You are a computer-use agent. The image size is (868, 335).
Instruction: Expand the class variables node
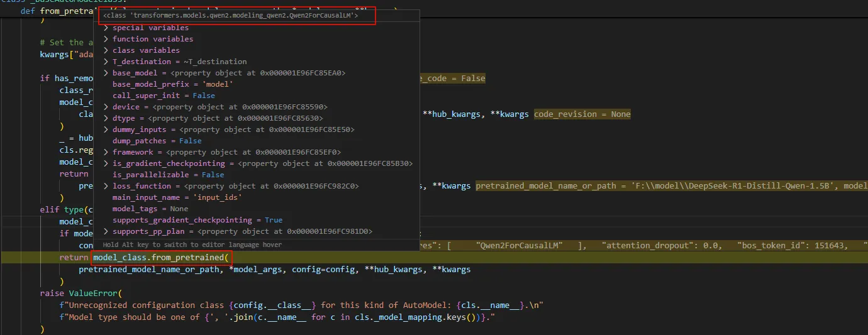pyautogui.click(x=106, y=50)
